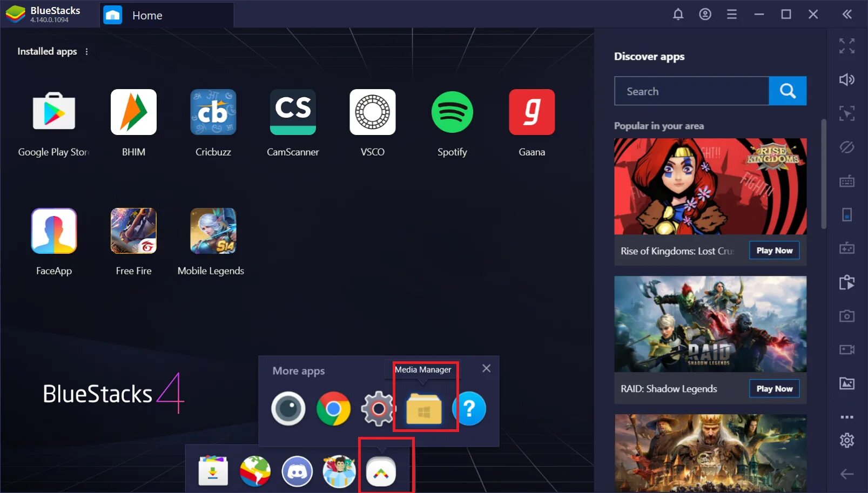Toggle the crossed-out eye icon in side toolbar
The height and width of the screenshot is (493, 868).
click(x=847, y=147)
